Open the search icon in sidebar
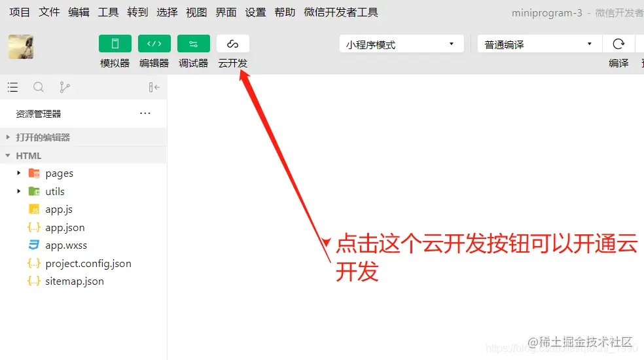644x360 pixels. [39, 87]
